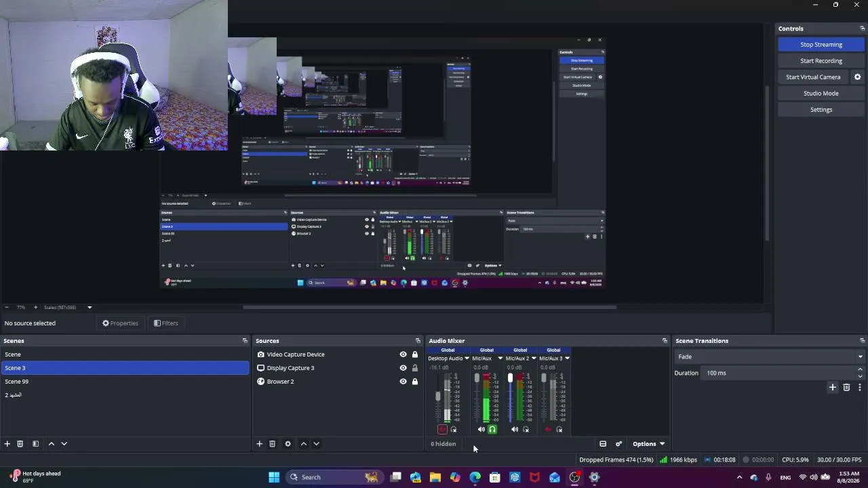Add a new source with plus icon
The image size is (868, 488).
click(x=259, y=444)
